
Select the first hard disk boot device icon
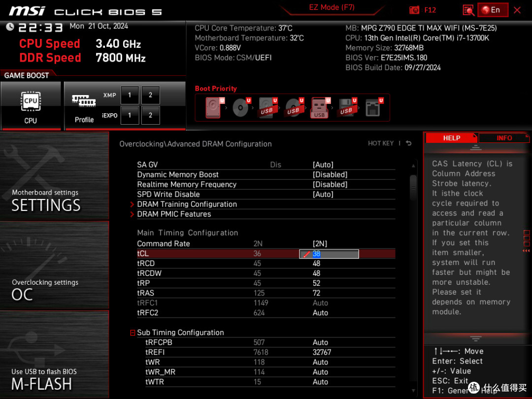click(214, 107)
